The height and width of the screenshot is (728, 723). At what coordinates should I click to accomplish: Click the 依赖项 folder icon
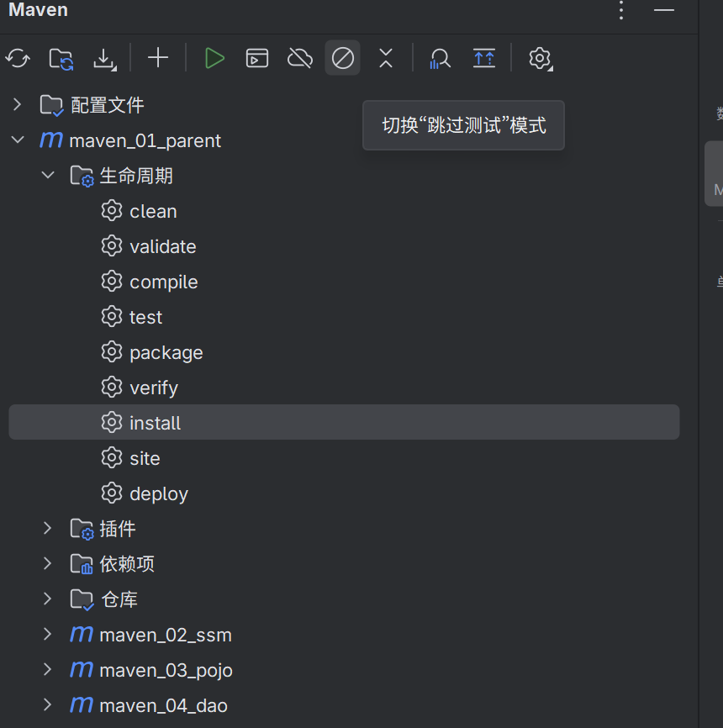tap(82, 564)
